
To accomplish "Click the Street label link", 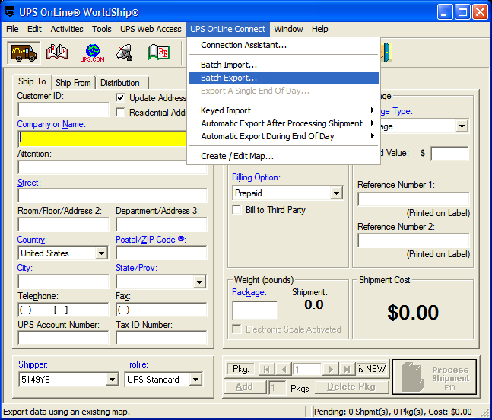I will pyautogui.click(x=28, y=183).
